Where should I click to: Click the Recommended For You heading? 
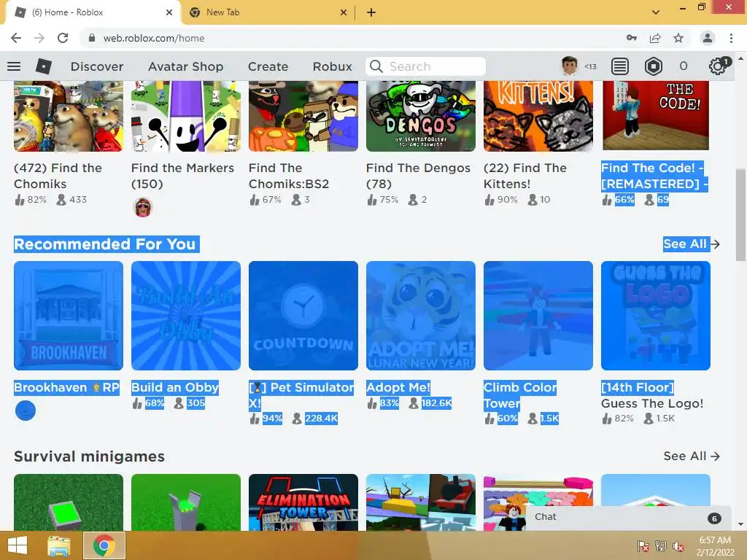click(105, 244)
